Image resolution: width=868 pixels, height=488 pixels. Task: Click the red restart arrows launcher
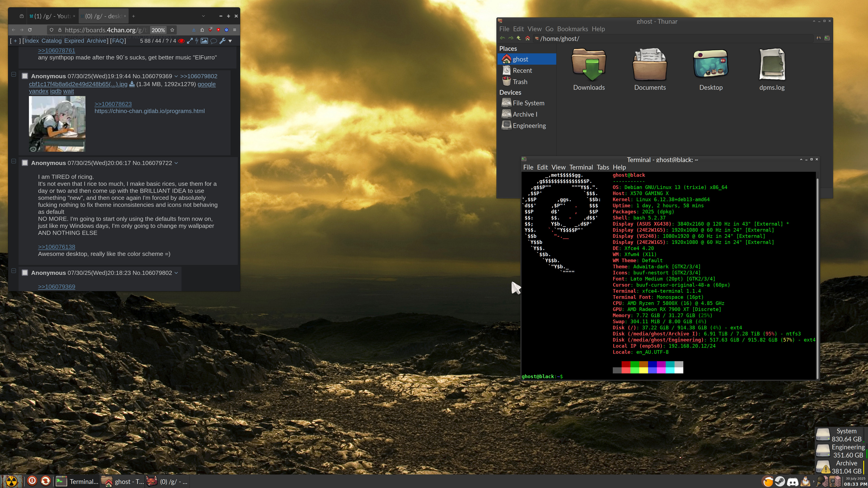[45, 481]
